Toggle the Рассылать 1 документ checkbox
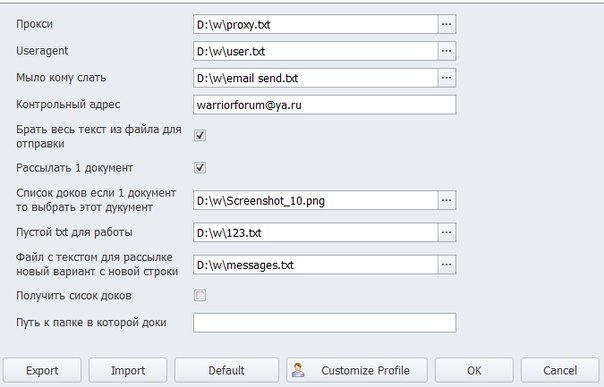This screenshot has height=387, width=604. click(200, 168)
